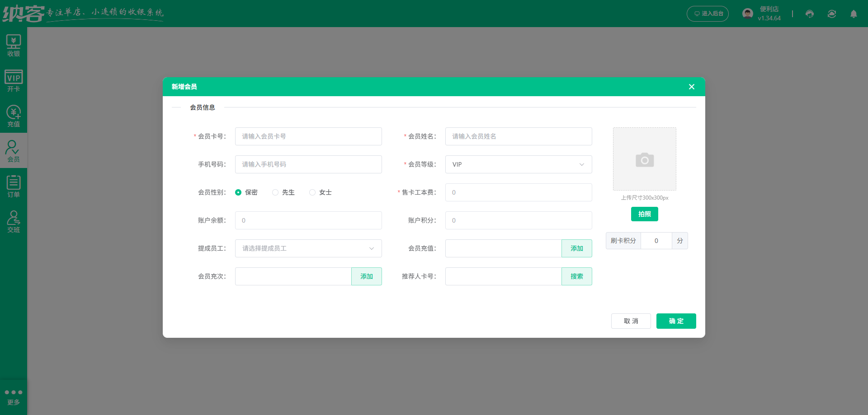868x415 pixels.
Task: Select the 保密 gender radio button
Action: point(238,192)
